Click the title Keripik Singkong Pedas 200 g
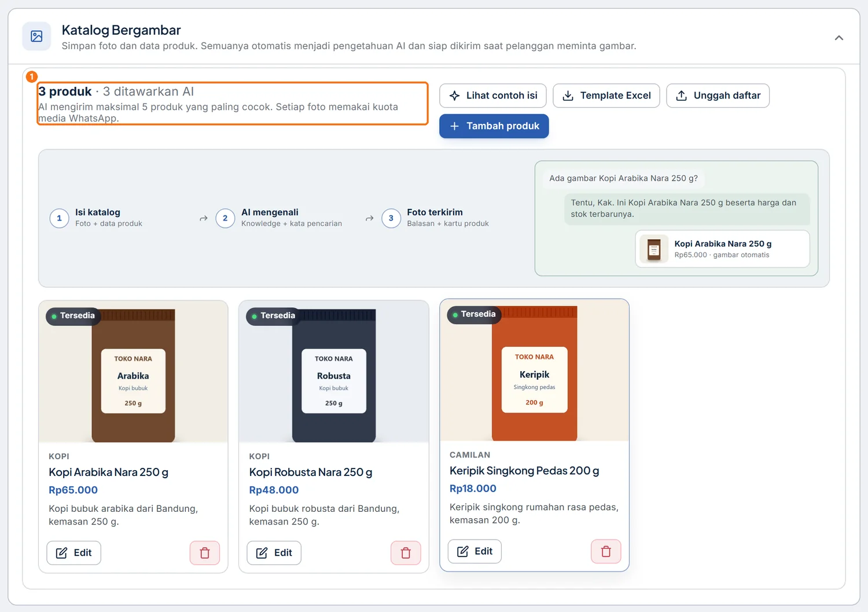The height and width of the screenshot is (612, 868). 524,471
